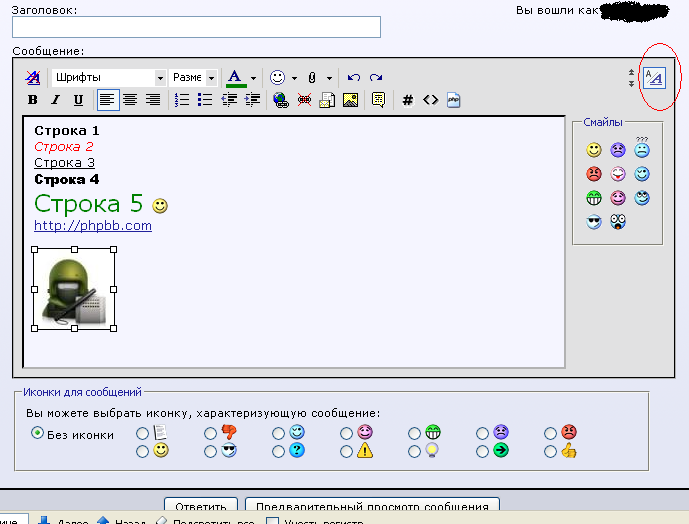This screenshot has height=524, width=689.
Task: Pick the thumbs-down message icon radio
Action: tap(210, 434)
